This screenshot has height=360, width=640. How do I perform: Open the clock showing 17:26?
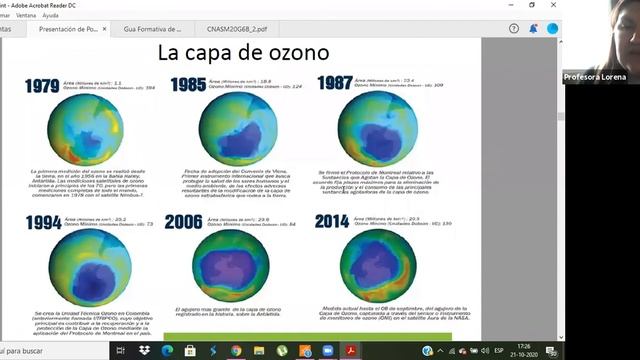pyautogui.click(x=524, y=350)
